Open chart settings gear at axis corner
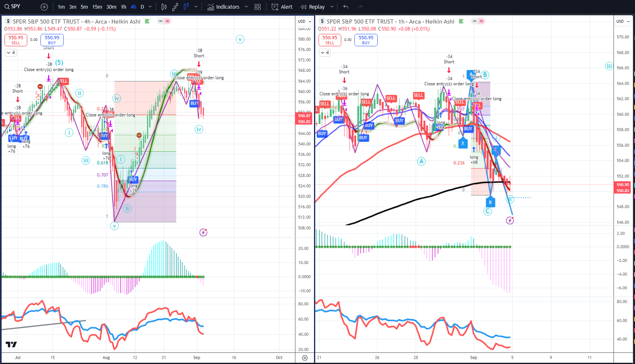Viewport: 635px width, 364px height. pyautogui.click(x=305, y=357)
